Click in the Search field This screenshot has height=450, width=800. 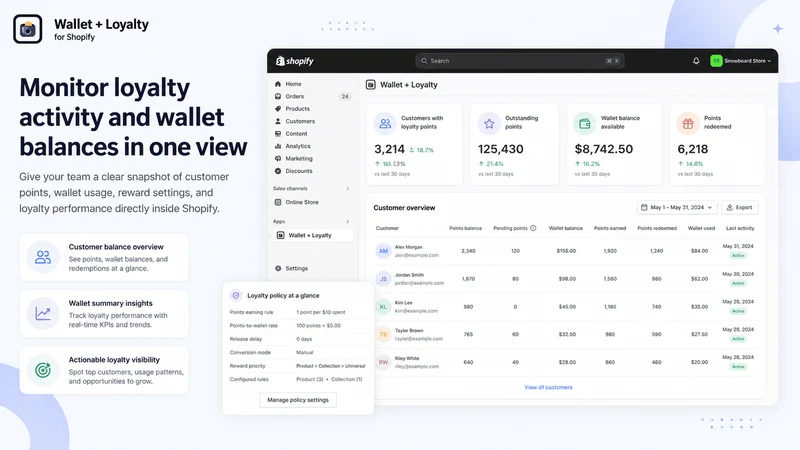tap(519, 61)
